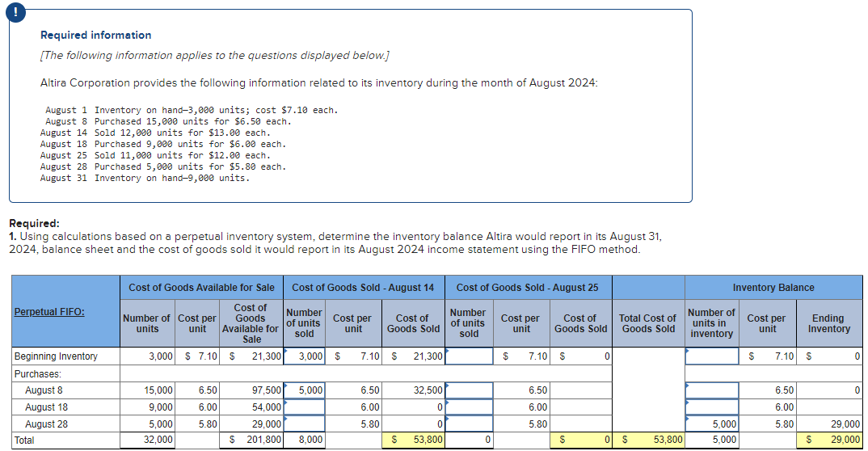Click the 'Cost of Goods Available for Sale' header
The width and height of the screenshot is (868, 451).
(201, 287)
